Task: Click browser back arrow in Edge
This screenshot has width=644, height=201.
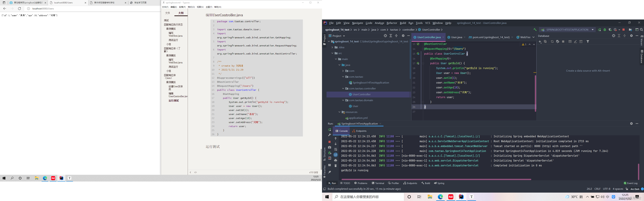Action: pos(5,9)
